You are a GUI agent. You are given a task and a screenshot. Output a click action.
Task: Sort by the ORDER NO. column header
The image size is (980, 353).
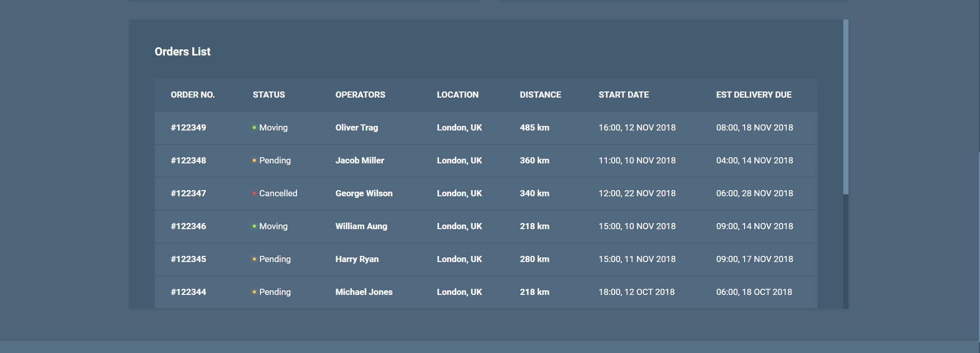point(193,95)
